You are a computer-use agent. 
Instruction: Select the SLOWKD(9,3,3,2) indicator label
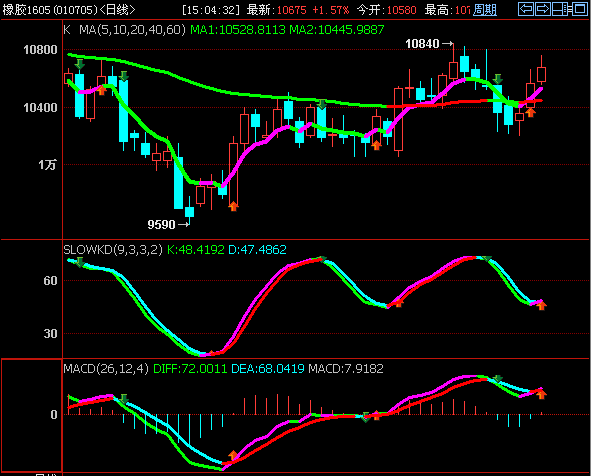point(113,249)
